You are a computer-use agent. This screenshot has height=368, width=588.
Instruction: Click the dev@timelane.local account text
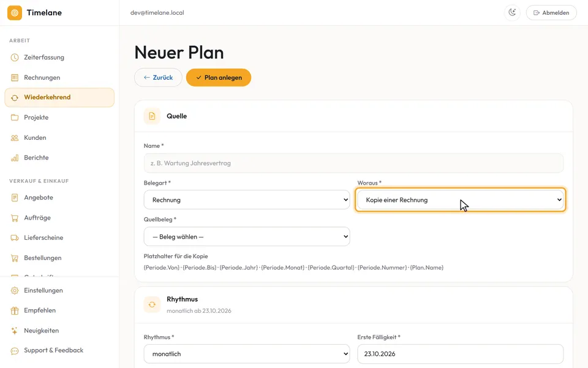[157, 13]
